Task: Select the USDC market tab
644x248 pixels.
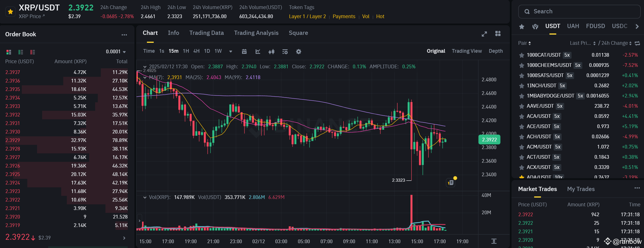Action: [620, 26]
